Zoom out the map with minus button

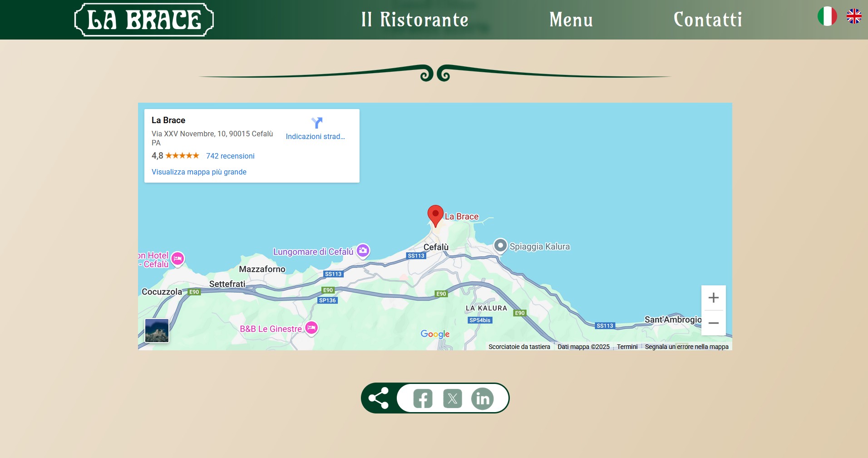tap(714, 323)
